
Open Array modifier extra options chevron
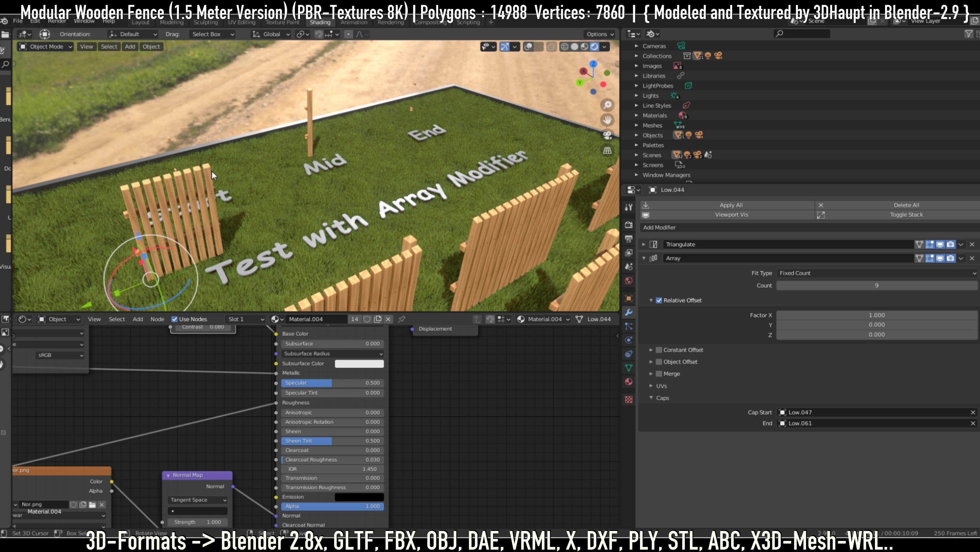(x=961, y=258)
